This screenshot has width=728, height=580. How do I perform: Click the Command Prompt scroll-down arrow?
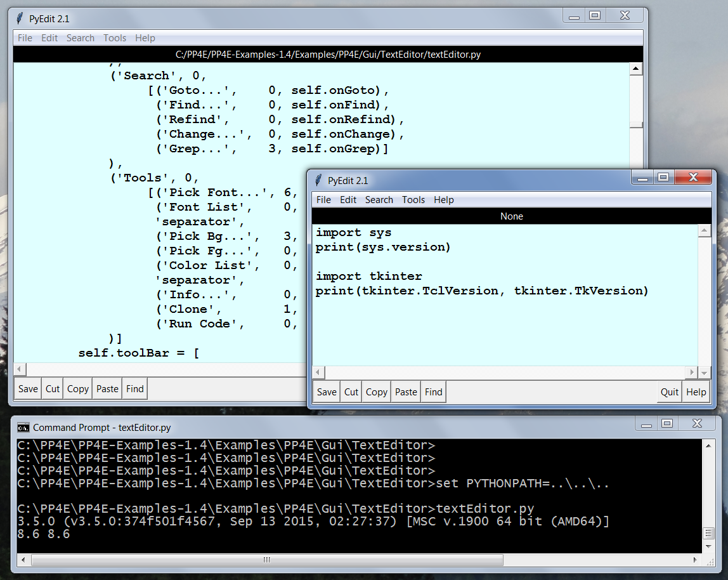(x=708, y=548)
